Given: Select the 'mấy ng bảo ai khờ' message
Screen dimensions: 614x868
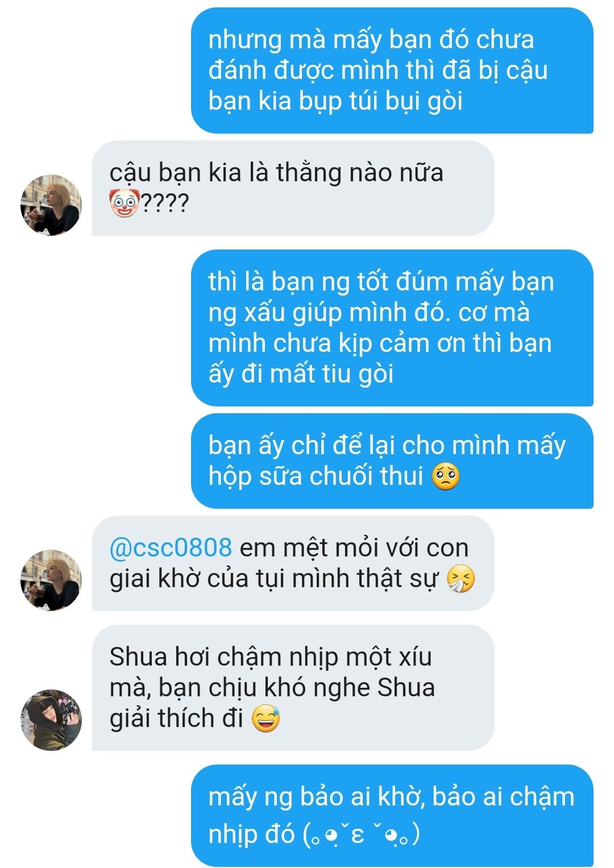Looking at the screenshot, I should pyautogui.click(x=392, y=816).
